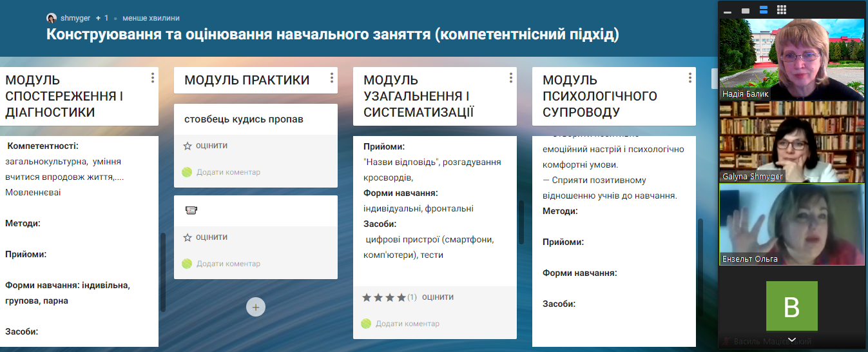This screenshot has width=868, height=352.
Task: Switch Zoom panel to single-speaker view
Action: 746,10
